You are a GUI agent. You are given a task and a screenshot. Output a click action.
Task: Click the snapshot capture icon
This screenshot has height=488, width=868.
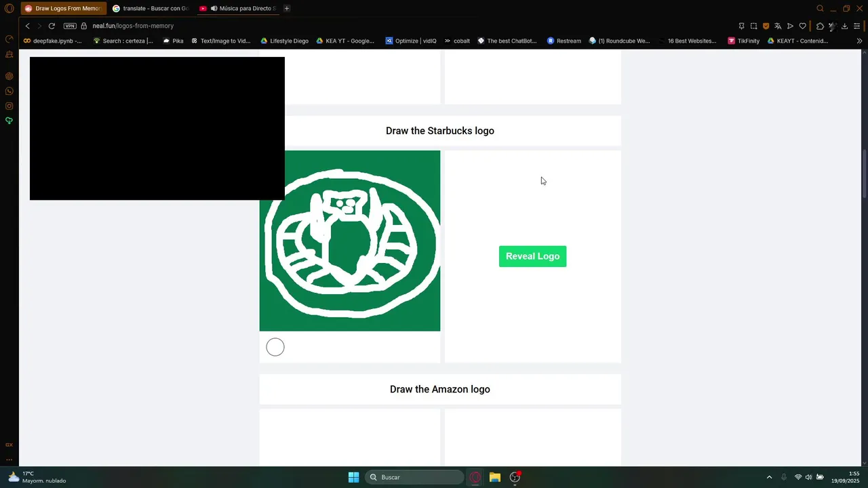click(753, 26)
